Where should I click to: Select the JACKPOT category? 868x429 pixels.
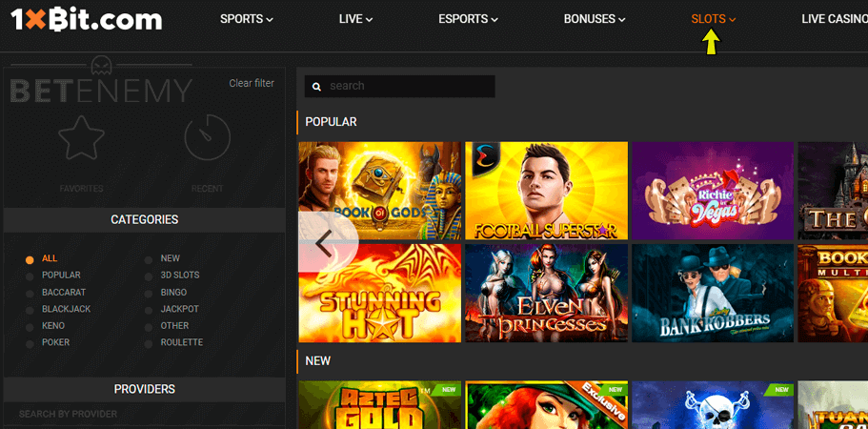(x=179, y=309)
